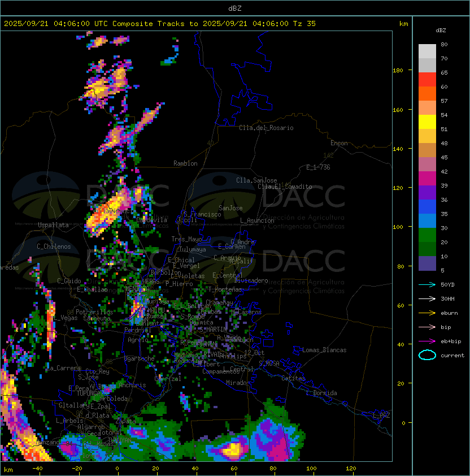
Task: Click the L_PAZ place label
Action: point(381,416)
